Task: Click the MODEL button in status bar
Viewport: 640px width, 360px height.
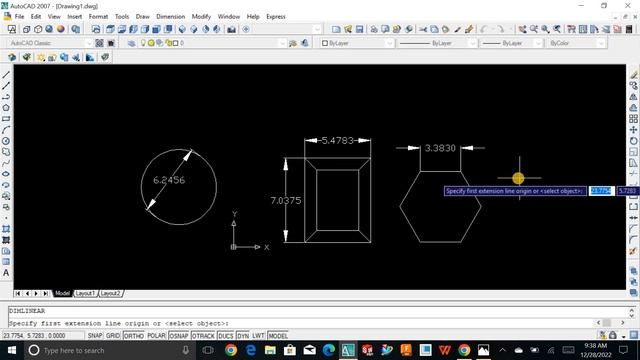Action: (278, 336)
